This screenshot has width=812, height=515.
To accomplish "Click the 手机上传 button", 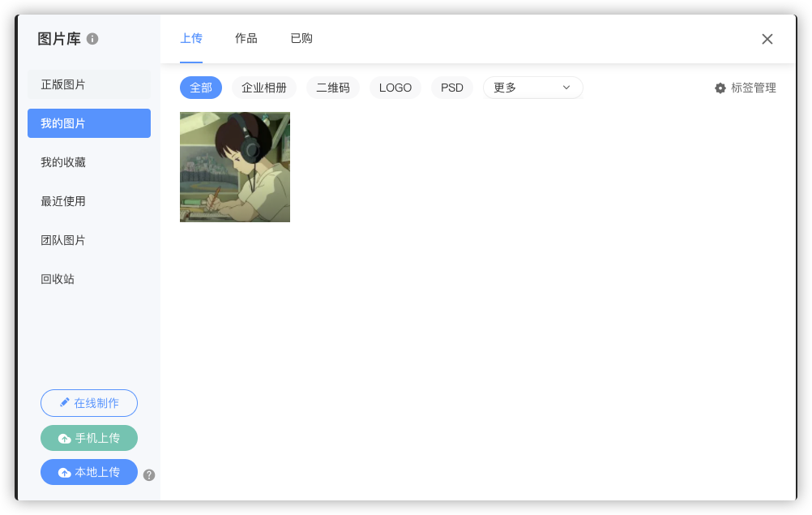I will (x=89, y=437).
